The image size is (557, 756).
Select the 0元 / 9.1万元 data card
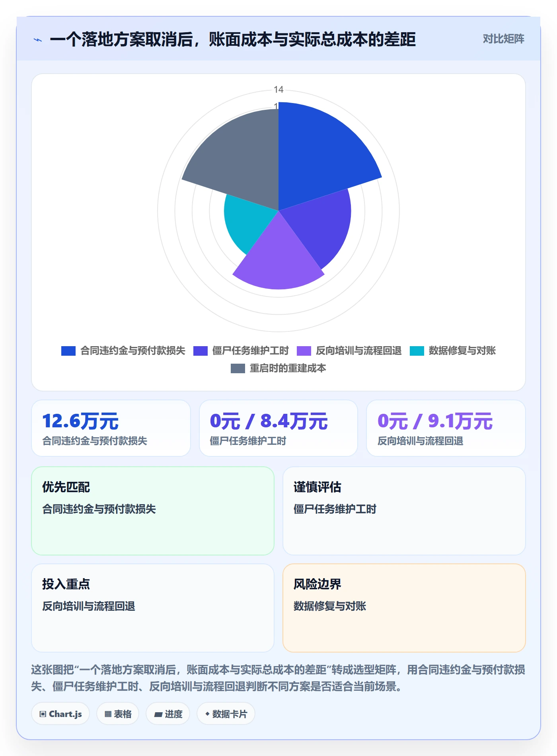pos(446,428)
